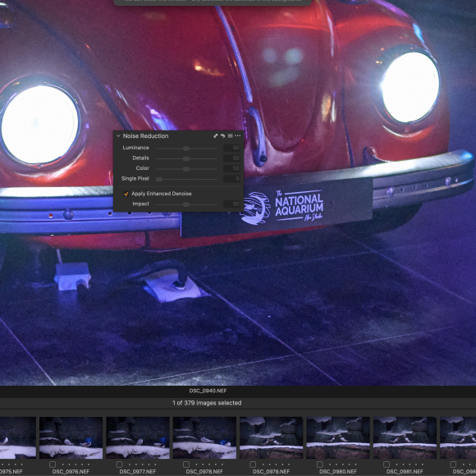Click the '1 of 379 images selected' status text

click(207, 403)
